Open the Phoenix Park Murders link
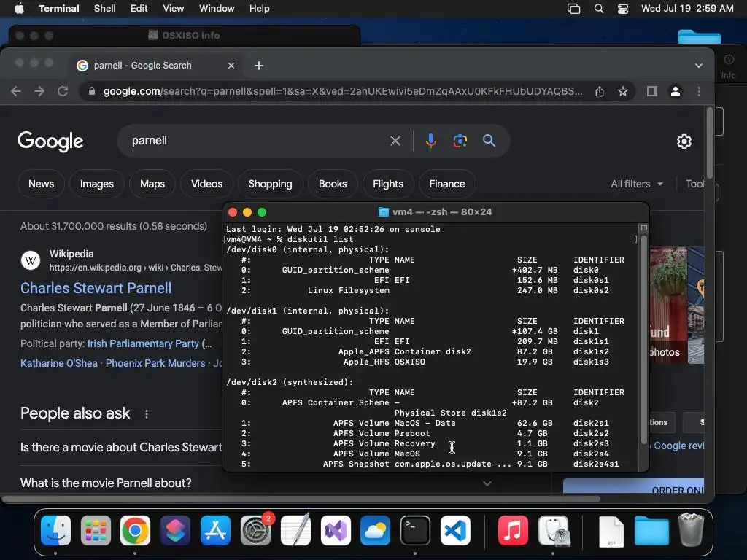Viewport: 747px width, 560px height. point(155,363)
